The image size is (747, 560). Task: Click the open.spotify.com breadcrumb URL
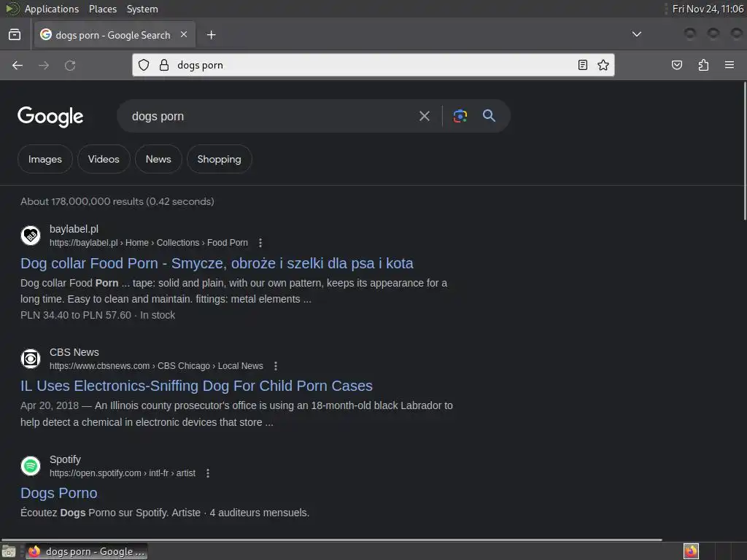(123, 473)
